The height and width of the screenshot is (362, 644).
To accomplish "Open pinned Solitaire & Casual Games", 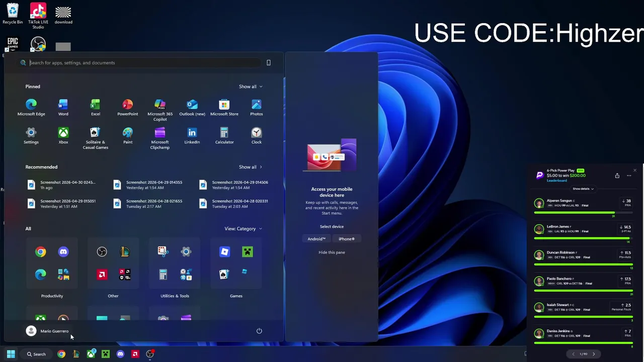I will [95, 138].
